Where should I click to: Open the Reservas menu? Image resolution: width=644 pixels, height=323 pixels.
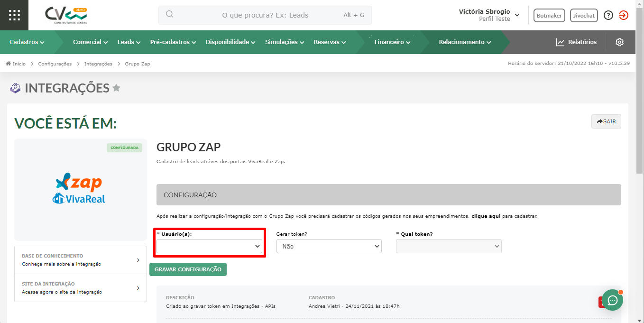coord(330,42)
